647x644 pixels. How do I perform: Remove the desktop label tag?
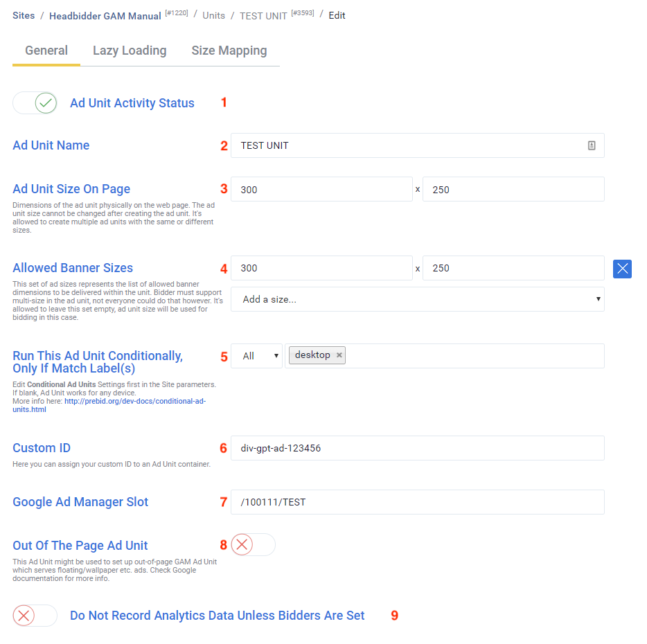coord(339,355)
